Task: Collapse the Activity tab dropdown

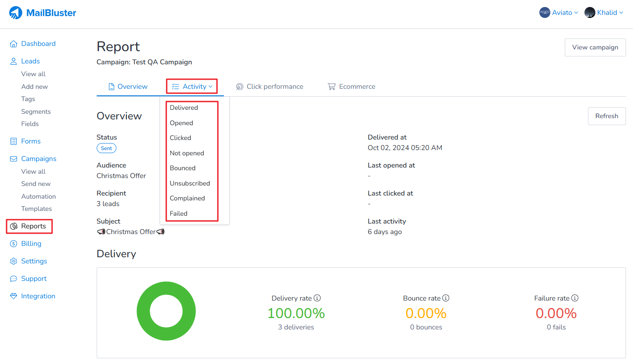Action: tap(192, 87)
